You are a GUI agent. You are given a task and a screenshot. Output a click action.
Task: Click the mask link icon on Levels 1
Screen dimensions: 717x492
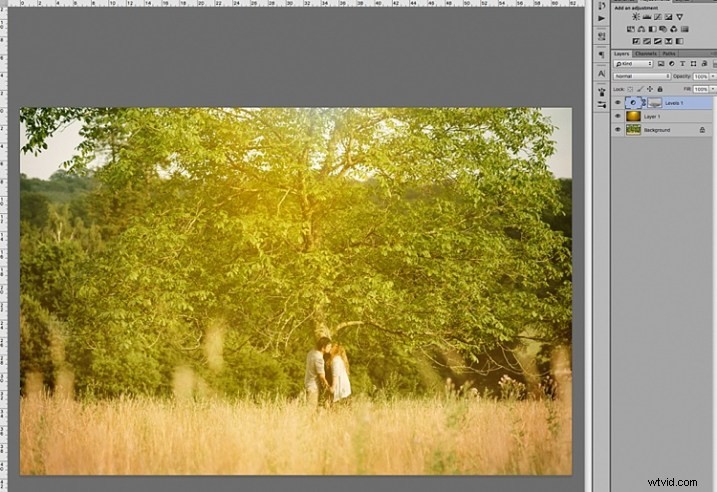pos(644,103)
